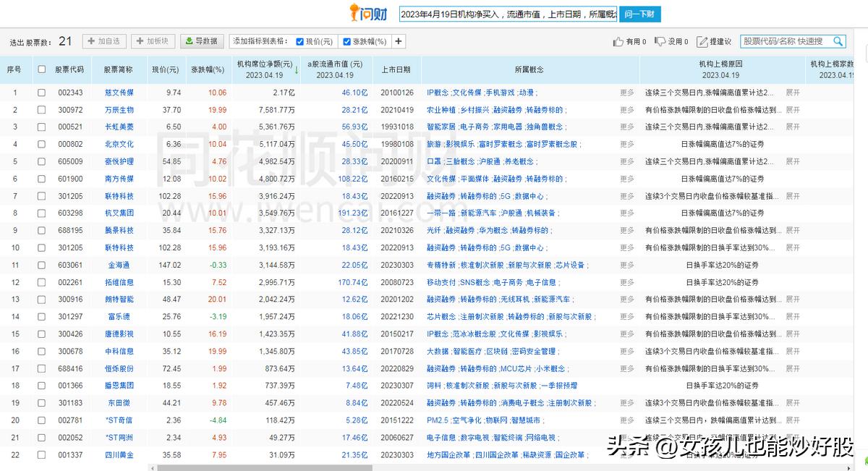868x471 pixels.
Task: Uncheck the 现价(元) indicator checkbox
Action: click(x=299, y=41)
